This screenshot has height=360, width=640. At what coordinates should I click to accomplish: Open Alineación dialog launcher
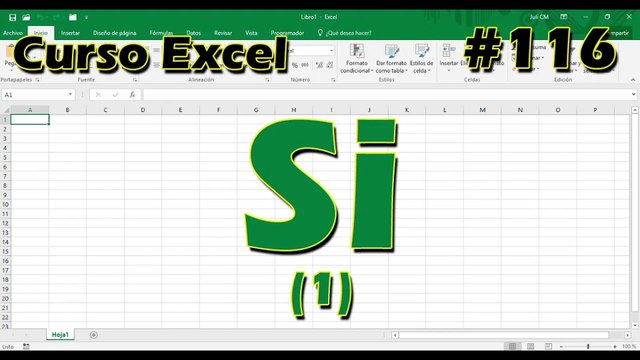point(267,80)
